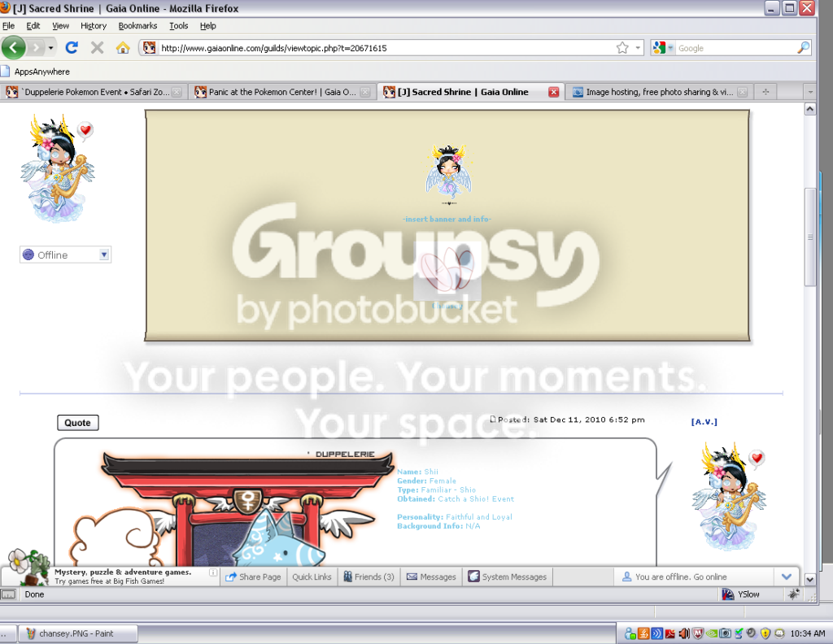Open Messages in Gaia toolbar
Image resolution: width=833 pixels, height=644 pixels.
(x=431, y=577)
